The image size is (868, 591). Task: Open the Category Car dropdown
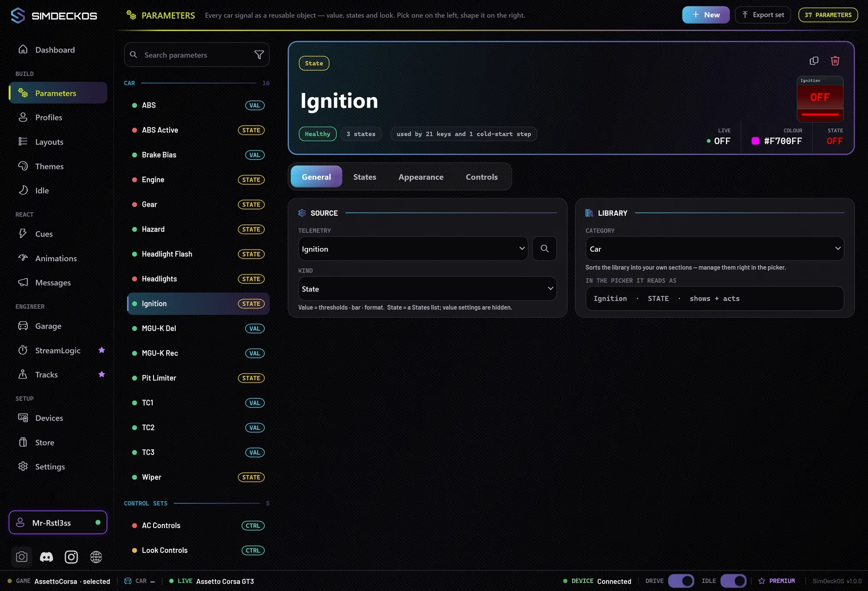pos(714,249)
